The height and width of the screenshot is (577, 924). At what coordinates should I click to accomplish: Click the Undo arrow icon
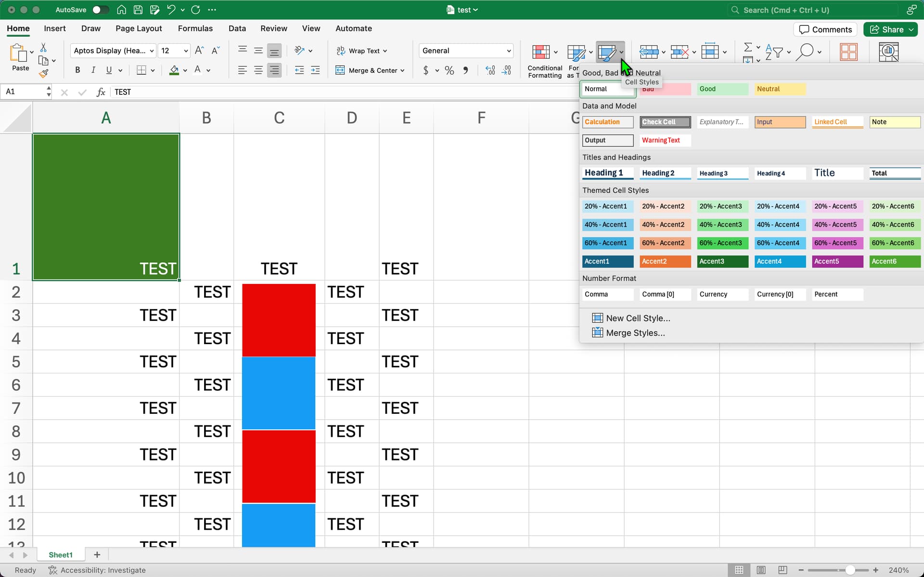[x=171, y=10]
